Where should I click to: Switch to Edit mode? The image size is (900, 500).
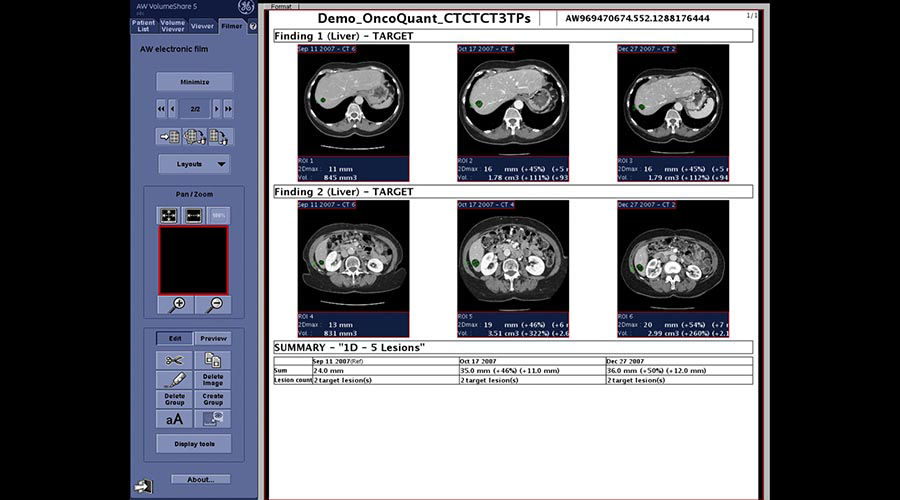click(x=174, y=339)
